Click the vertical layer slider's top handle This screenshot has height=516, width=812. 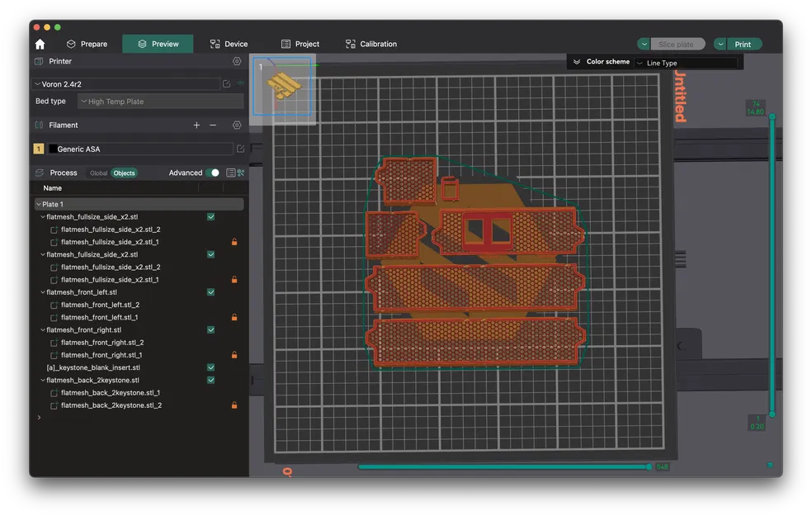(x=772, y=116)
